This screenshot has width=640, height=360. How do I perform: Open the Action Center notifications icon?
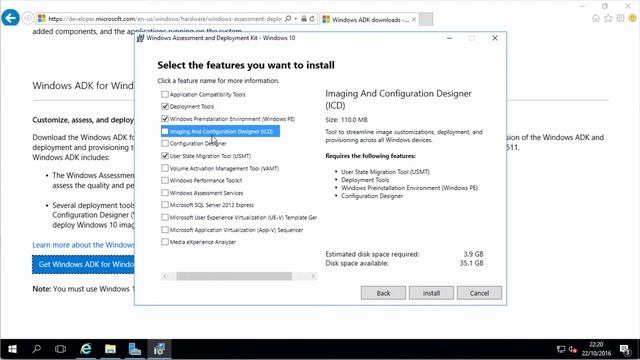click(625, 349)
